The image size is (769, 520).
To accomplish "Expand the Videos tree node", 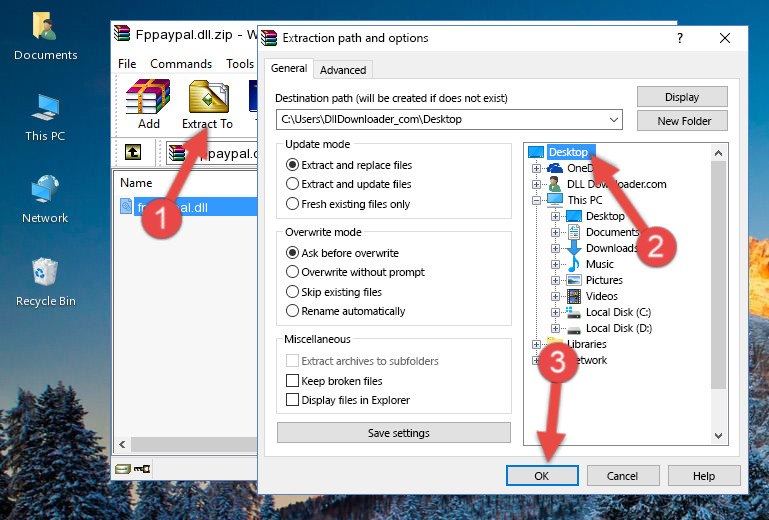I will 555,296.
